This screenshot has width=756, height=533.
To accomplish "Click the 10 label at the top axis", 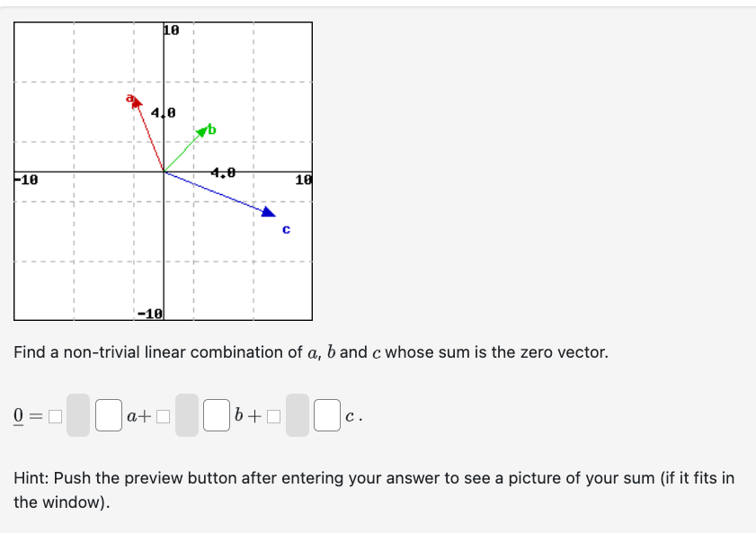I will point(170,28).
